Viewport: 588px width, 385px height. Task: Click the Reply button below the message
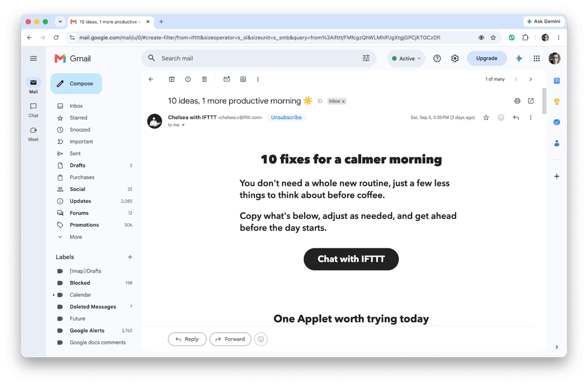[187, 339]
